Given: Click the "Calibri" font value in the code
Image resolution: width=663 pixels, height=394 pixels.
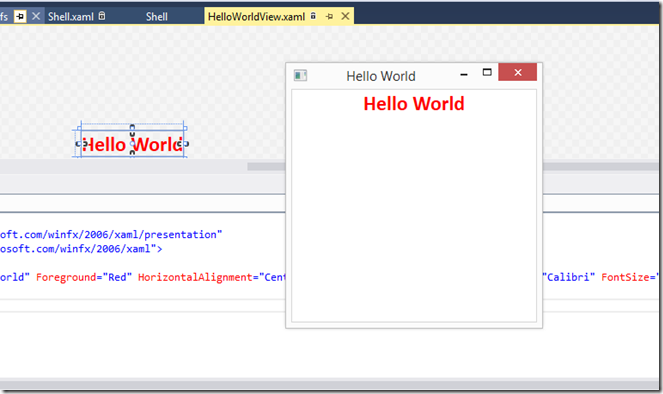Looking at the screenshot, I should (569, 277).
